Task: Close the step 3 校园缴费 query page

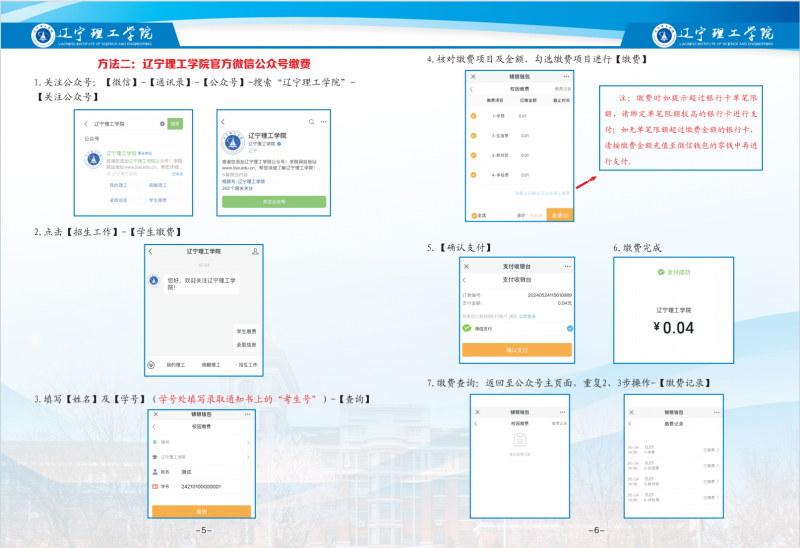Action: pos(156,414)
